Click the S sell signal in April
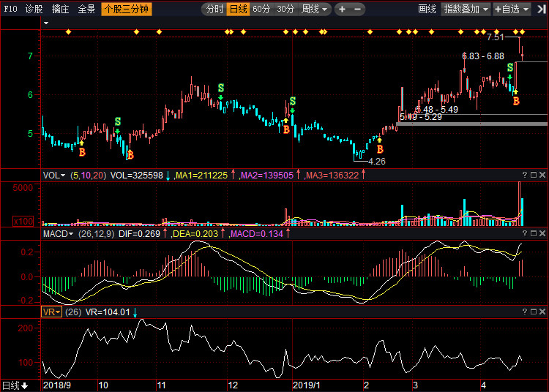This screenshot has width=549, height=392. [x=510, y=67]
